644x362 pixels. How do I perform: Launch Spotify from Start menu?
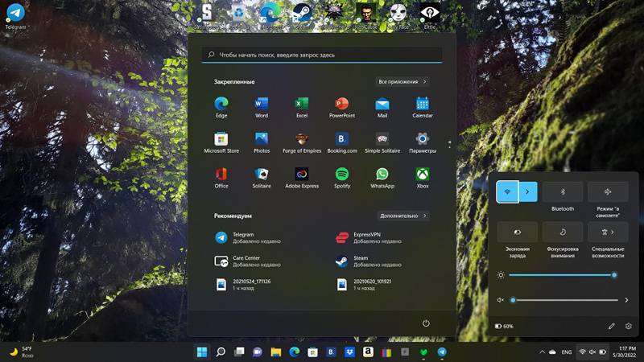coord(341,178)
